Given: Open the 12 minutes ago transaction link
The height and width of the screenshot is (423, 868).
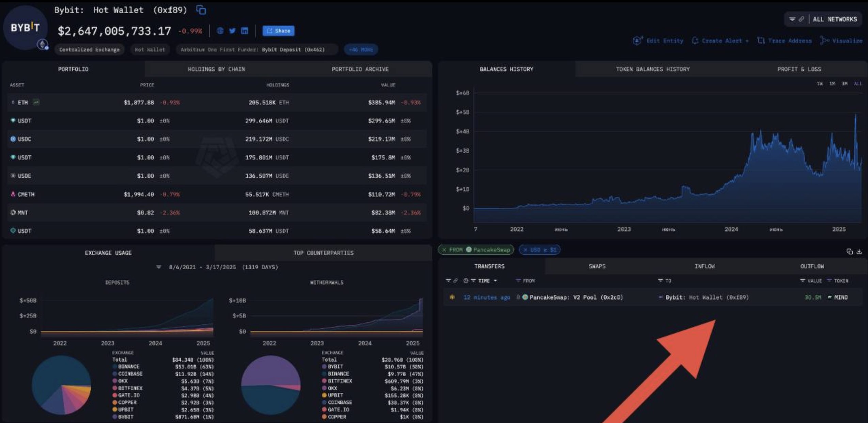Looking at the screenshot, I should pos(487,297).
